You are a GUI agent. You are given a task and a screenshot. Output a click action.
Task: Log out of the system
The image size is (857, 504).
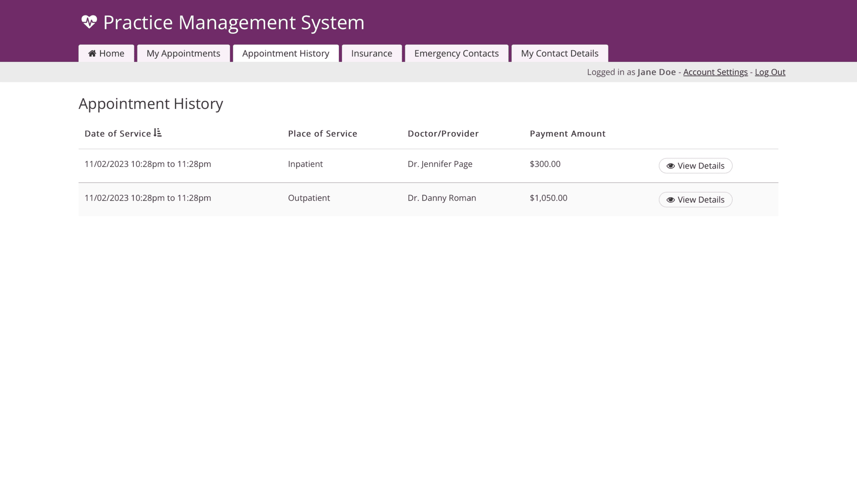coord(770,72)
